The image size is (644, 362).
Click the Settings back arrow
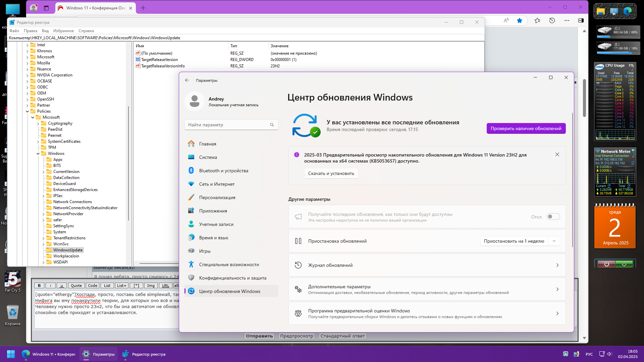187,80
